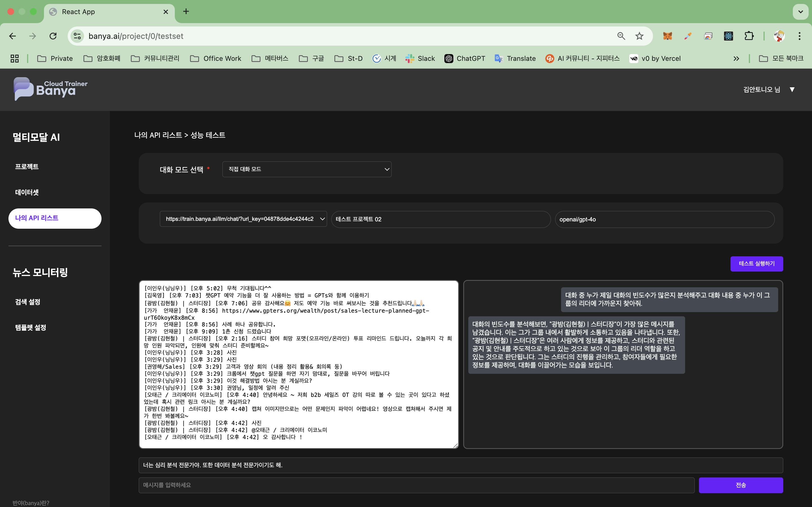The width and height of the screenshot is (812, 507).
Task: Click the MetaMask fox extension icon
Action: pos(667,36)
